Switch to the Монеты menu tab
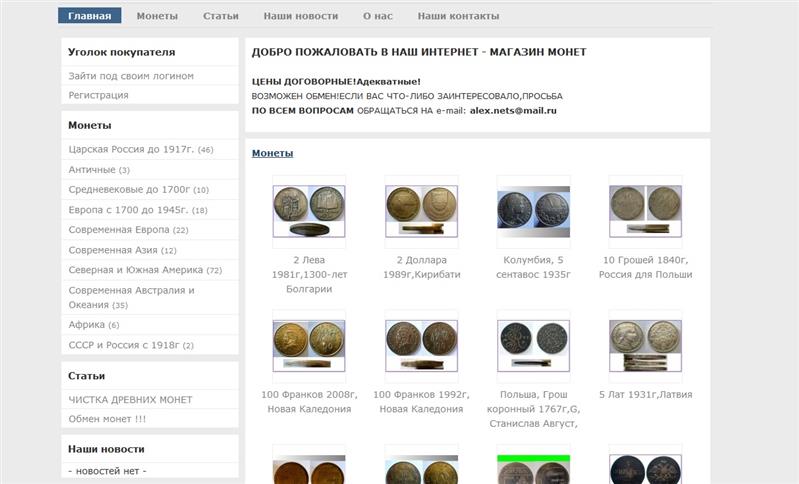 pos(157,16)
